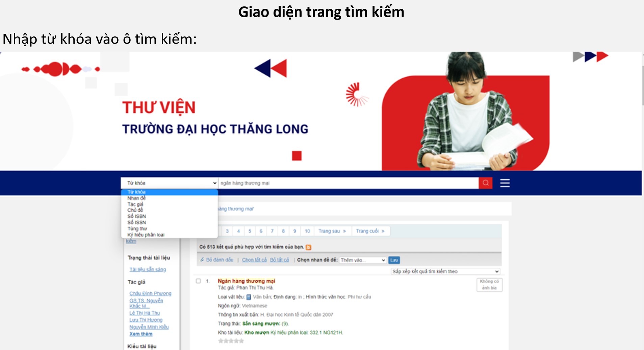644x350 pixels.
Task: Click the RSS feed icon beside results count
Action: click(x=308, y=247)
